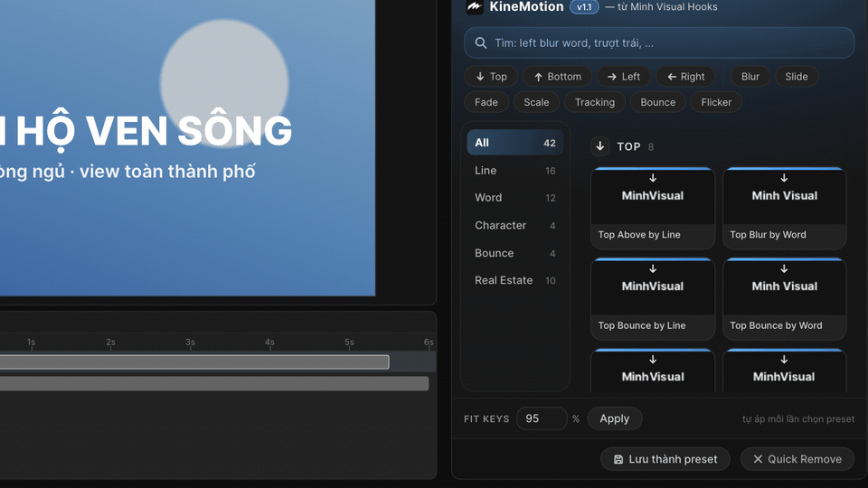Click the 4s mark on timeline ruler

[269, 343]
